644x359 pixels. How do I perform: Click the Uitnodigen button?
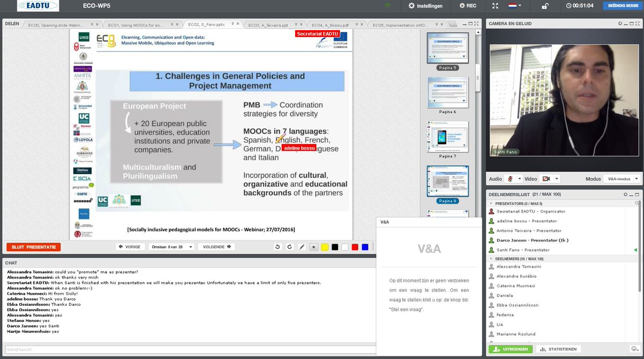click(x=510, y=348)
